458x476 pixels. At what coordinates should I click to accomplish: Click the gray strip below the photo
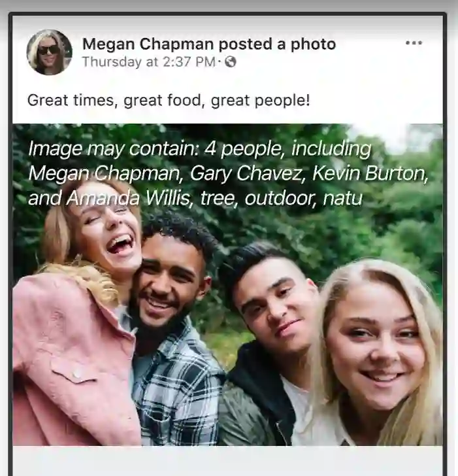coord(227,460)
